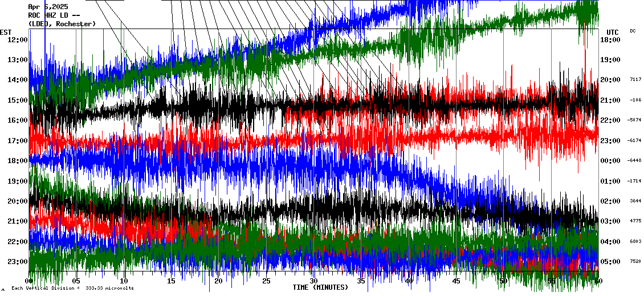Click the minute-axis tick label '25'
Screen dimensions: 644x296
pos(266,281)
